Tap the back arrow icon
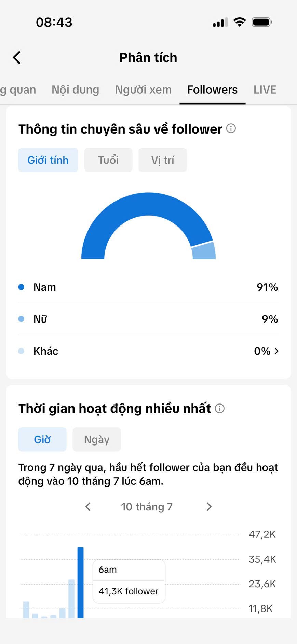 [x=17, y=57]
